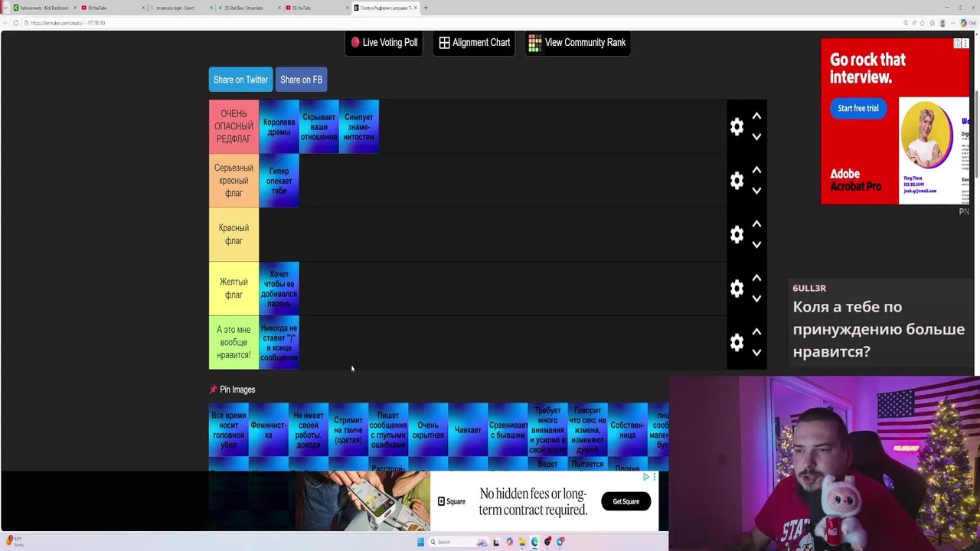Viewport: 980px width, 551px height.
Task: Close the Square ad with AdChoices icon
Action: coord(645,477)
